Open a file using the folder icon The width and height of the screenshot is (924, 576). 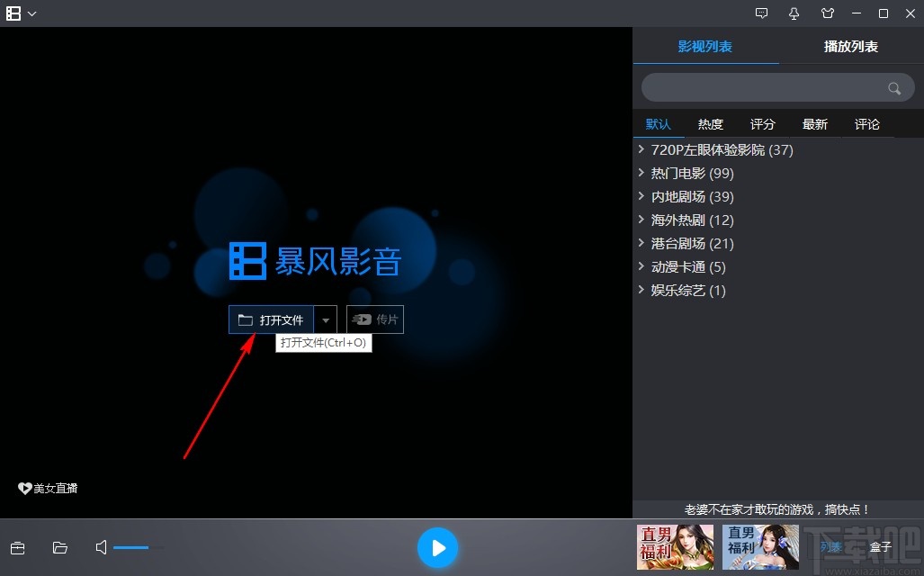coord(59,547)
